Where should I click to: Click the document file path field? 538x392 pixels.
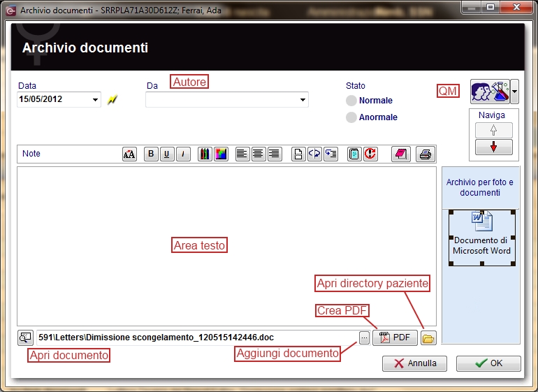[x=198, y=337]
